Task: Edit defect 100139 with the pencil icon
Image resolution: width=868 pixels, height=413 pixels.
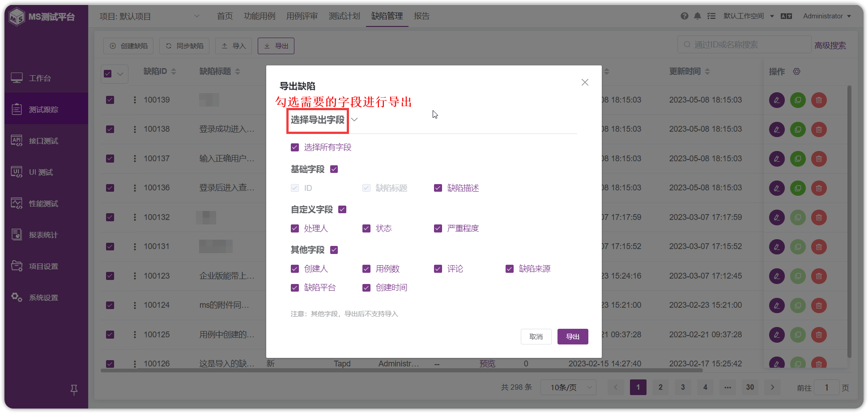Action: [777, 100]
